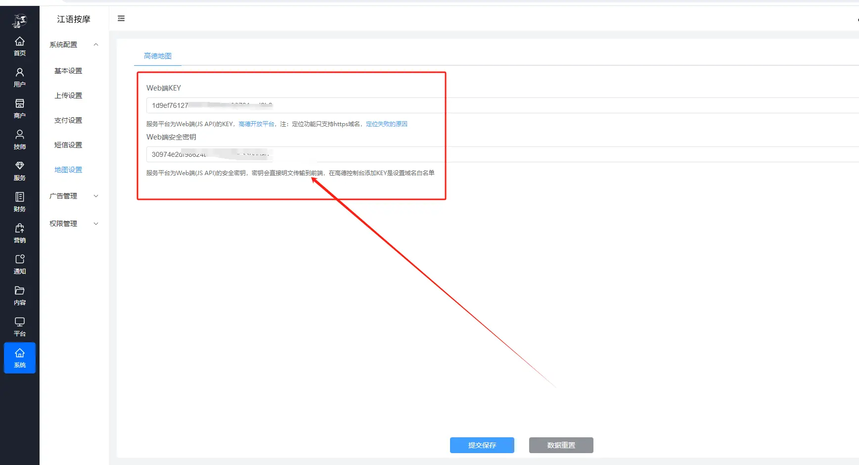Click the Web端安全密钥 label text
The image size is (859, 465).
[x=171, y=137]
